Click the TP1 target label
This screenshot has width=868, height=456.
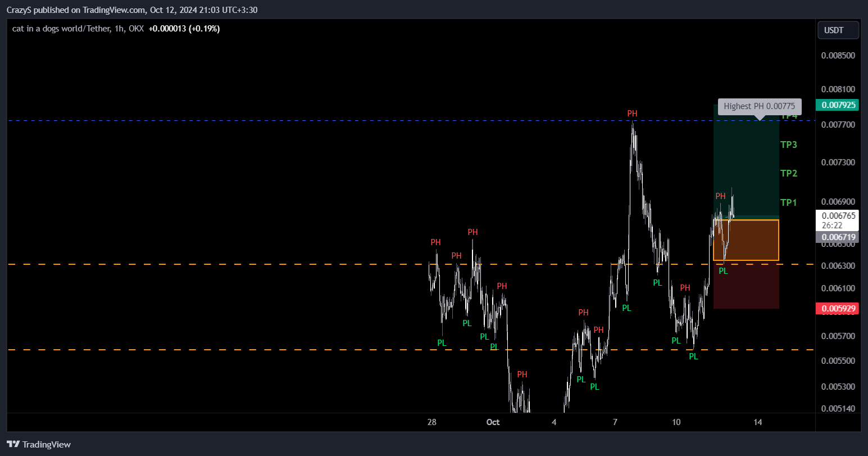pos(789,202)
